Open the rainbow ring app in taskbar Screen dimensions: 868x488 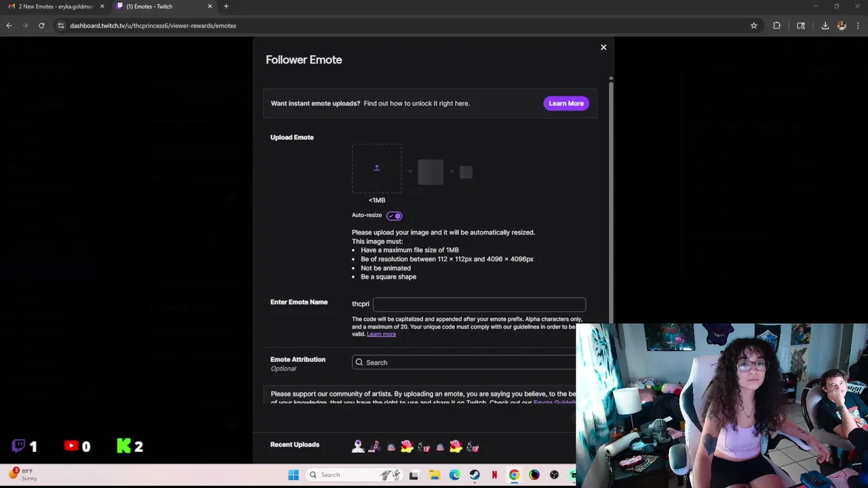(534, 474)
